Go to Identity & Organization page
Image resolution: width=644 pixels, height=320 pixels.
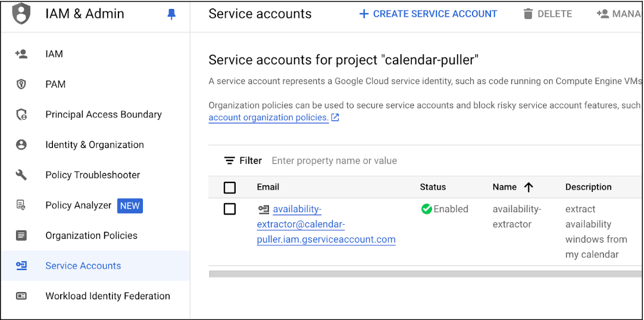(95, 145)
